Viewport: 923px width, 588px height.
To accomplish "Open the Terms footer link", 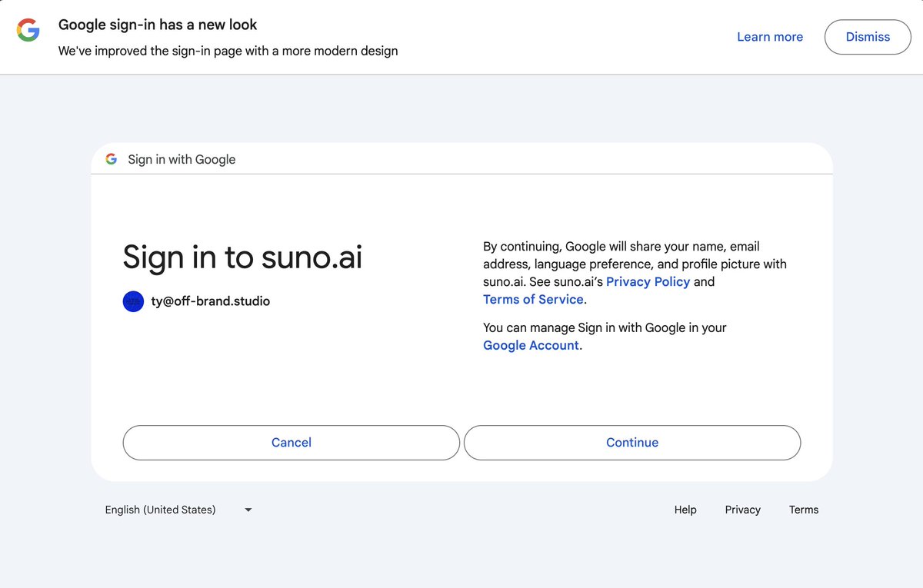I will click(x=804, y=510).
